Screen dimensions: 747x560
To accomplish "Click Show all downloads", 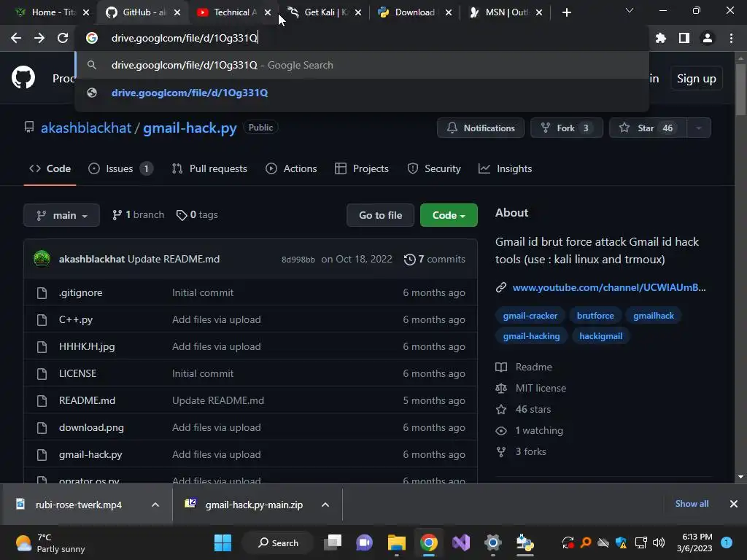I will pyautogui.click(x=692, y=504).
